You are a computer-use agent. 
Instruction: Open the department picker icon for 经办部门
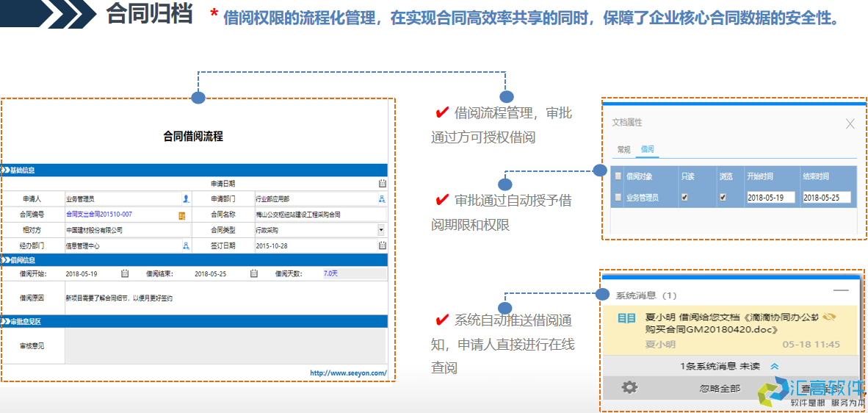coord(186,245)
